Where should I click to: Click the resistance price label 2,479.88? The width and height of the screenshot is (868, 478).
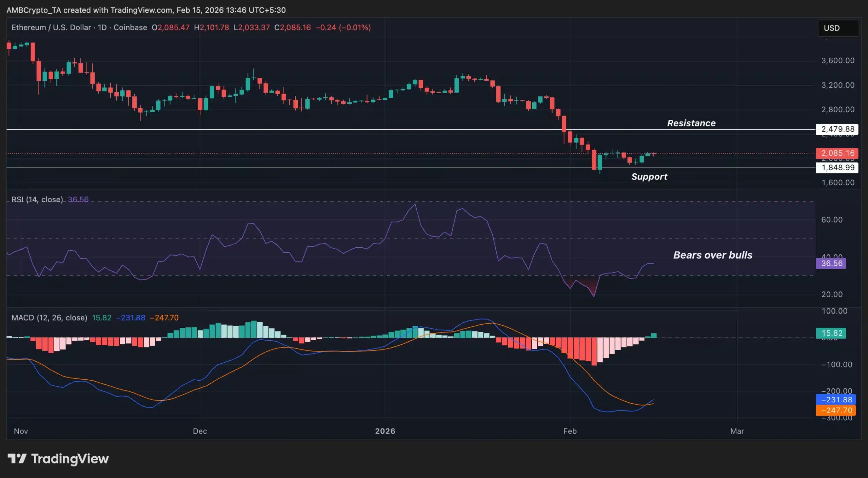pos(837,129)
